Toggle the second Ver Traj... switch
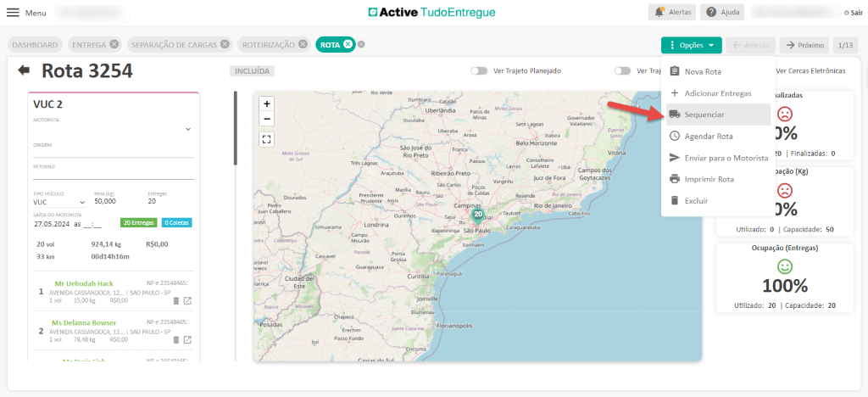The image size is (868, 397). tap(623, 71)
